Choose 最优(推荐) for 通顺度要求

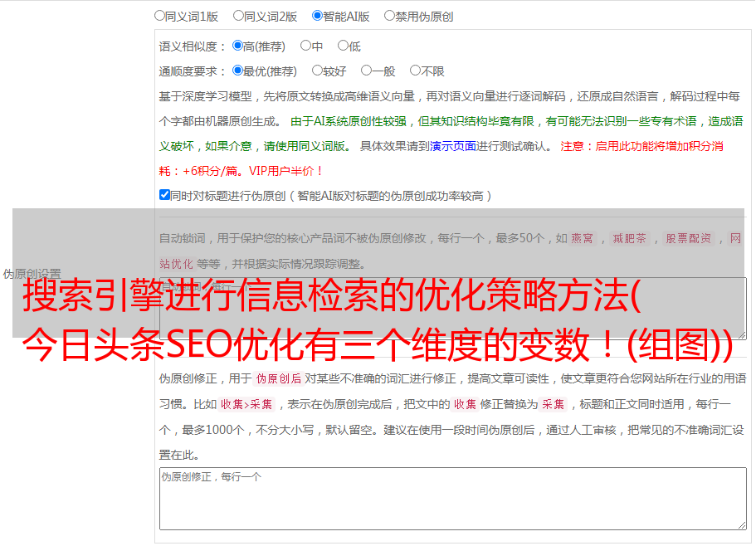tap(237, 71)
